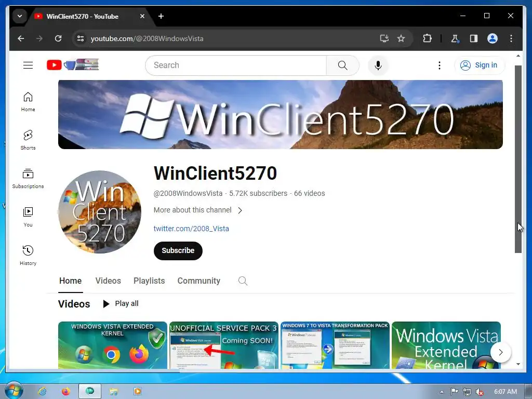Open Shorts in the sidebar
This screenshot has width=532, height=399.
click(28, 140)
